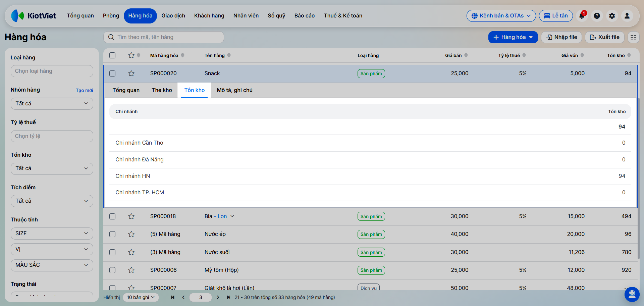644x306 pixels.
Task: Star the Snack product row
Action: (x=131, y=73)
